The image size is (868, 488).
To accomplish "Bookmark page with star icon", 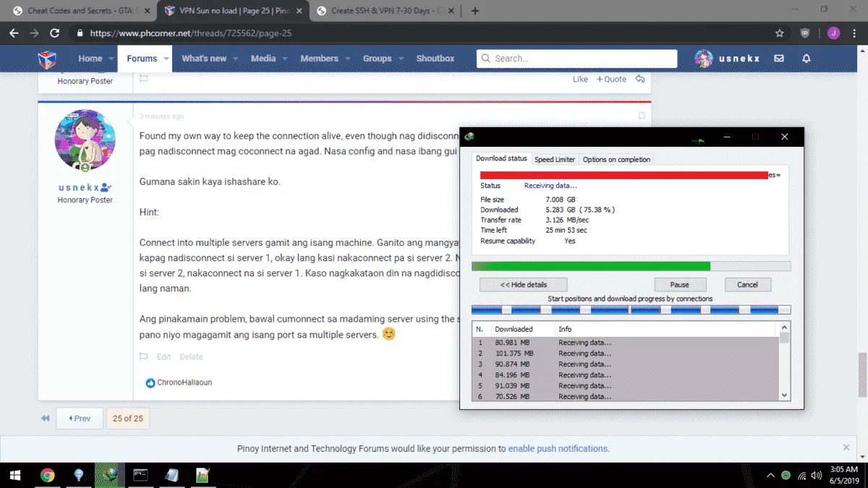I will tap(780, 33).
